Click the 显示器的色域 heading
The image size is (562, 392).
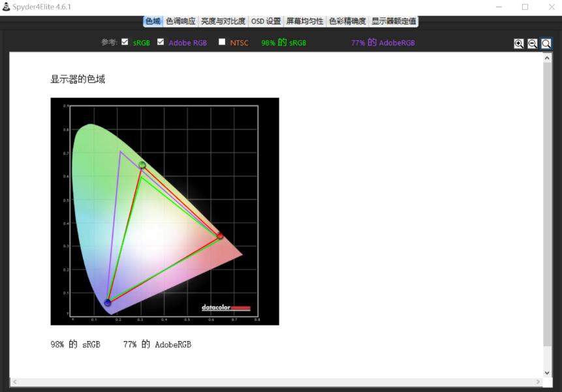pyautogui.click(x=78, y=79)
